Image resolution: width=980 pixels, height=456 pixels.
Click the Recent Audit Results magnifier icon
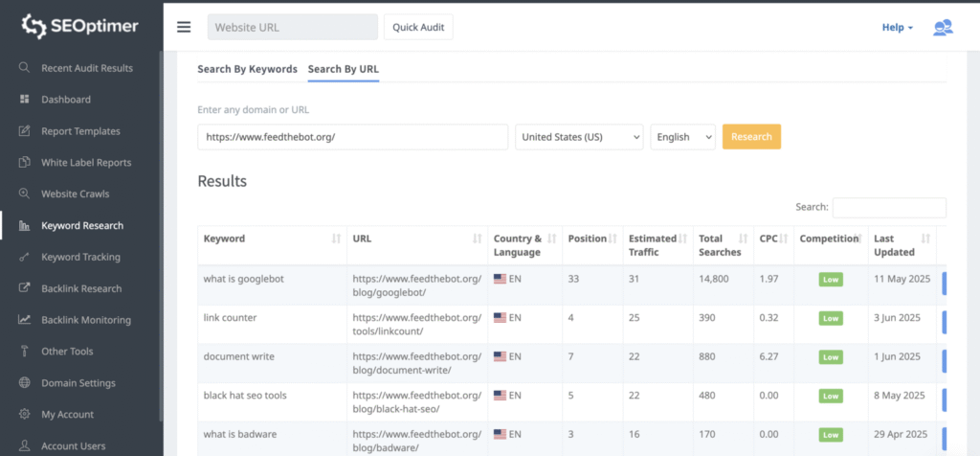pyautogui.click(x=24, y=68)
